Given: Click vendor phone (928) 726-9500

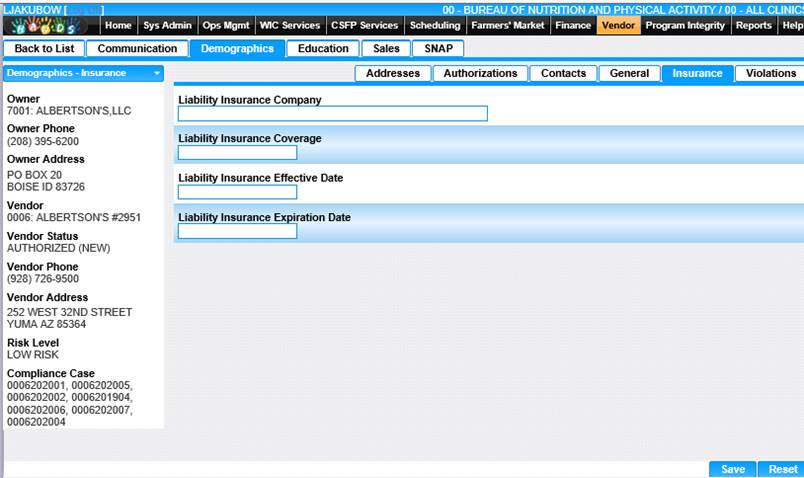Looking at the screenshot, I should tap(43, 279).
